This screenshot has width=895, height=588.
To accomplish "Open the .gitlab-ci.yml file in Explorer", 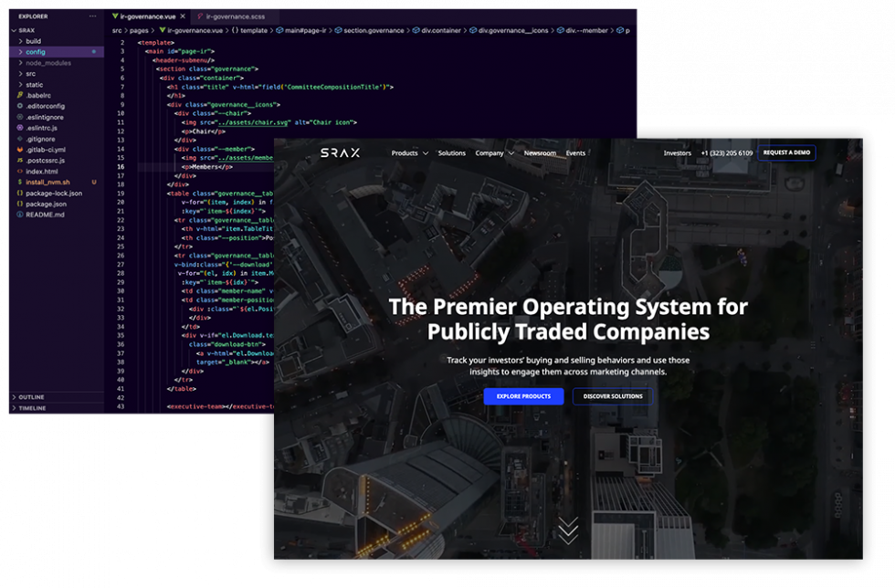I will (45, 149).
